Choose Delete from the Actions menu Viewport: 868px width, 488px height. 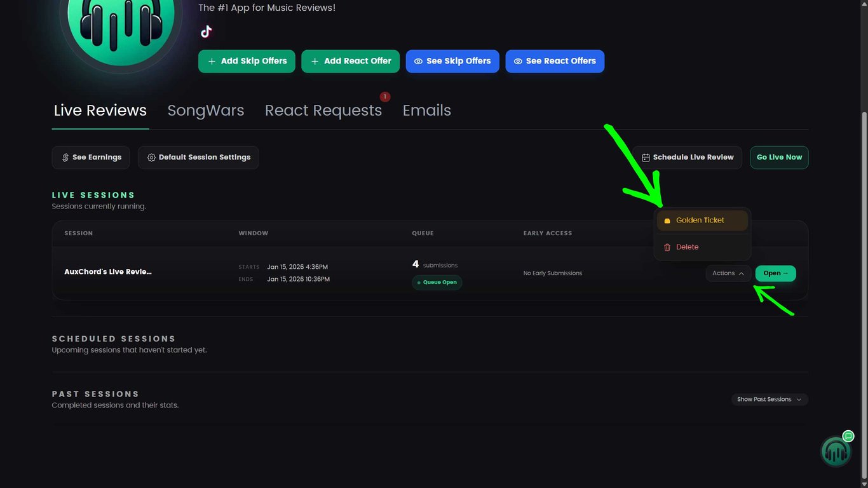tap(702, 247)
